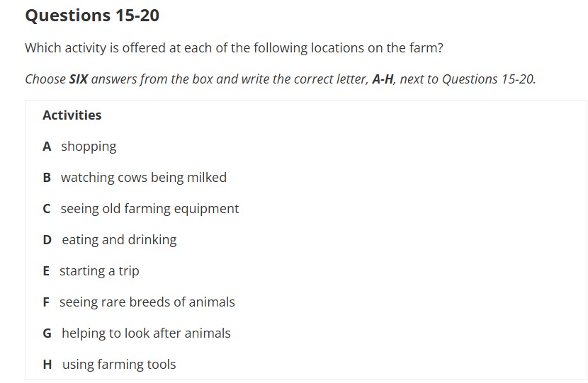Click the italic "Choose SIX answers" instruction
This screenshot has height=383, width=588.
click(x=280, y=79)
